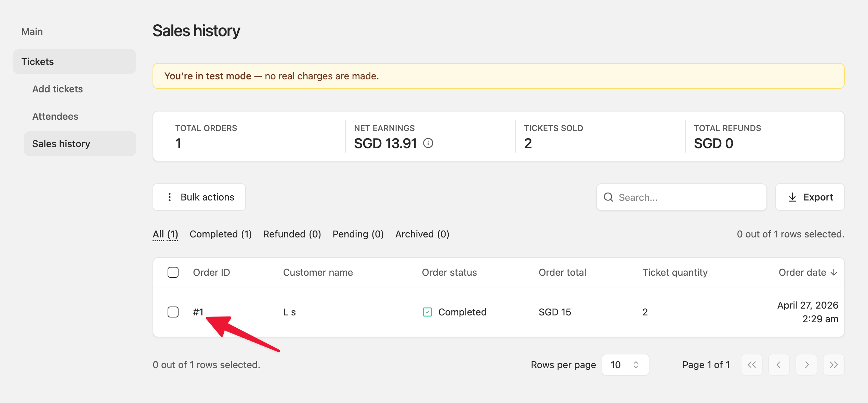Open order #1 details
The width and height of the screenshot is (868, 403).
tap(198, 312)
